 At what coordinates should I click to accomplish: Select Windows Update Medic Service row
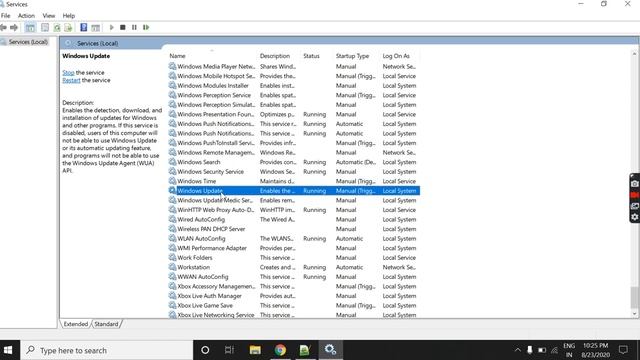click(294, 200)
